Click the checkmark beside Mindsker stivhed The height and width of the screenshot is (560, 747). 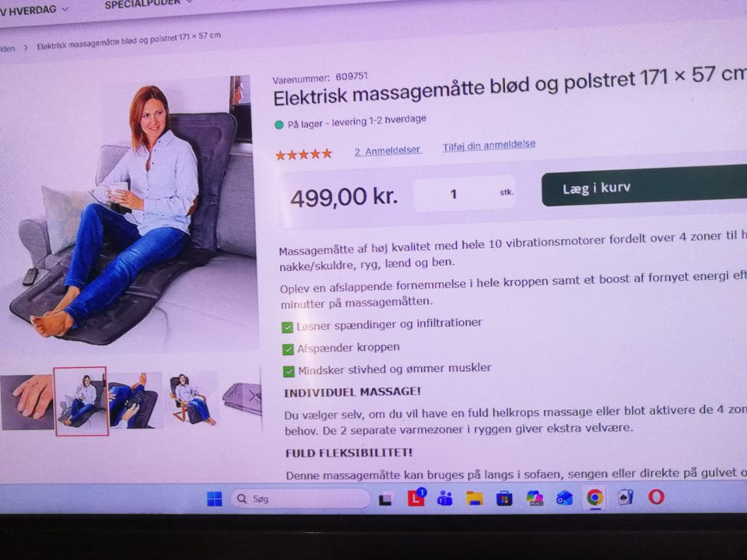[288, 372]
